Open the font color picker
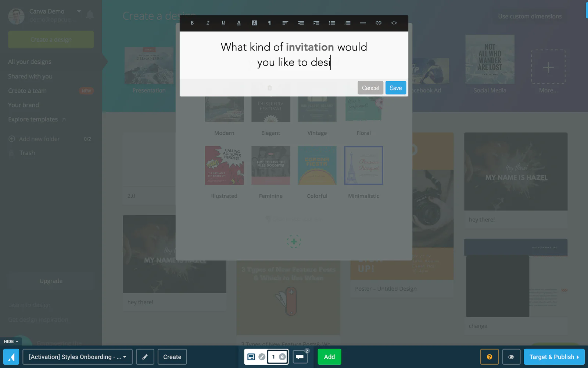Image resolution: width=588 pixels, height=368 pixels. pos(239,23)
